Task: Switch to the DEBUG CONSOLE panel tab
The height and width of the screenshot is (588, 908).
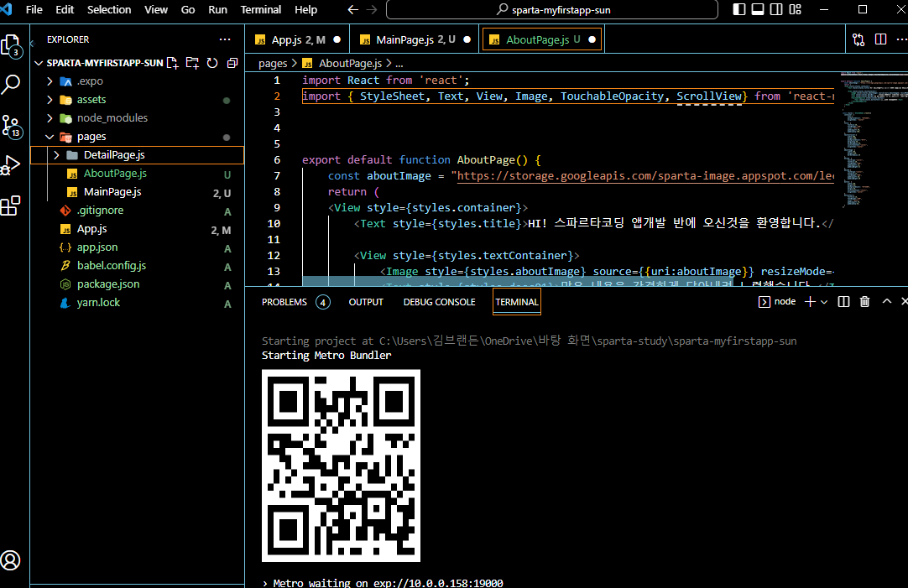Action: coord(439,302)
